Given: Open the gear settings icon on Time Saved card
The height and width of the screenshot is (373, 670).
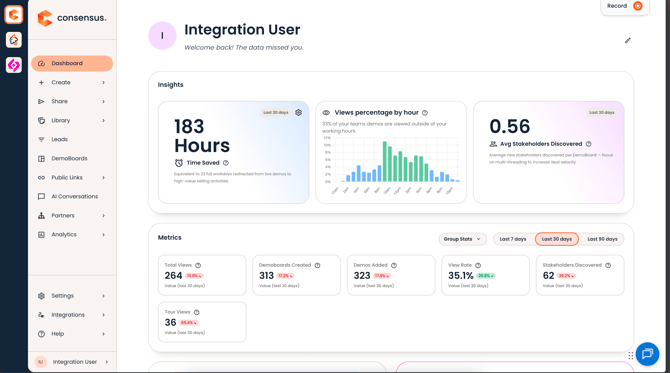Looking at the screenshot, I should (299, 112).
